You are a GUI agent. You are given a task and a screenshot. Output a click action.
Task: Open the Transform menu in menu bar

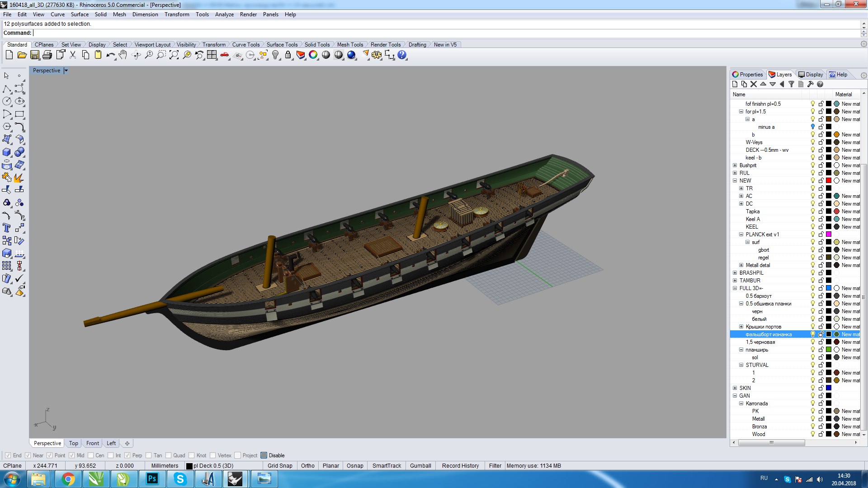click(177, 14)
